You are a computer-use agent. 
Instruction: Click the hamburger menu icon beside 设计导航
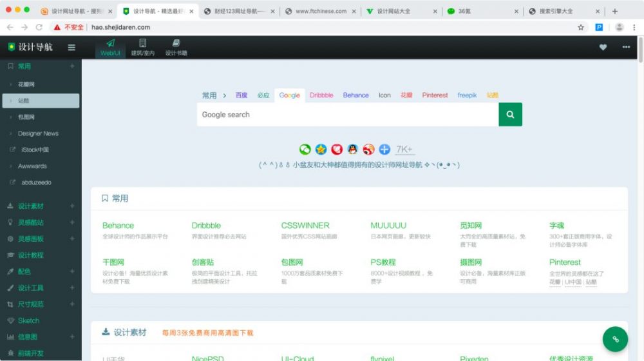(x=71, y=47)
